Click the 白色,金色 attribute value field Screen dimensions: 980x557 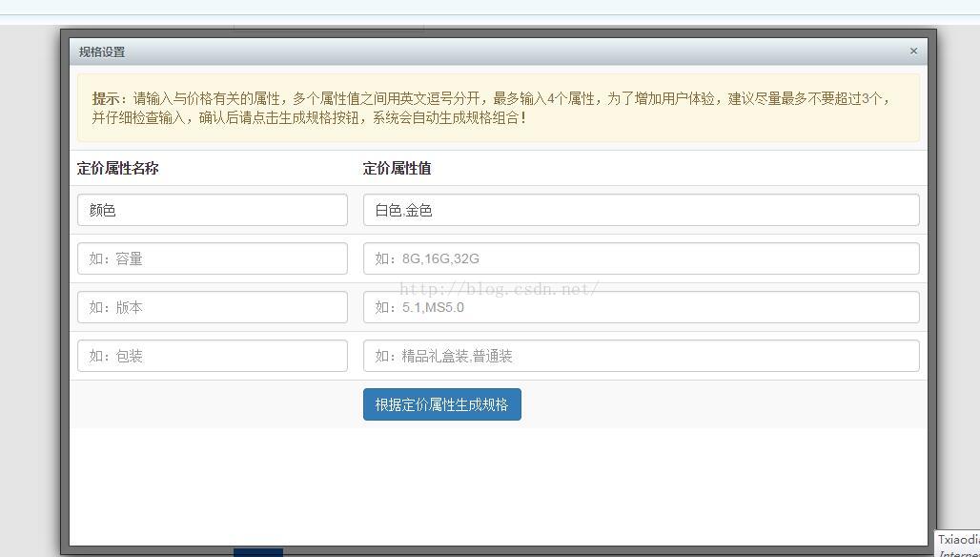click(642, 210)
